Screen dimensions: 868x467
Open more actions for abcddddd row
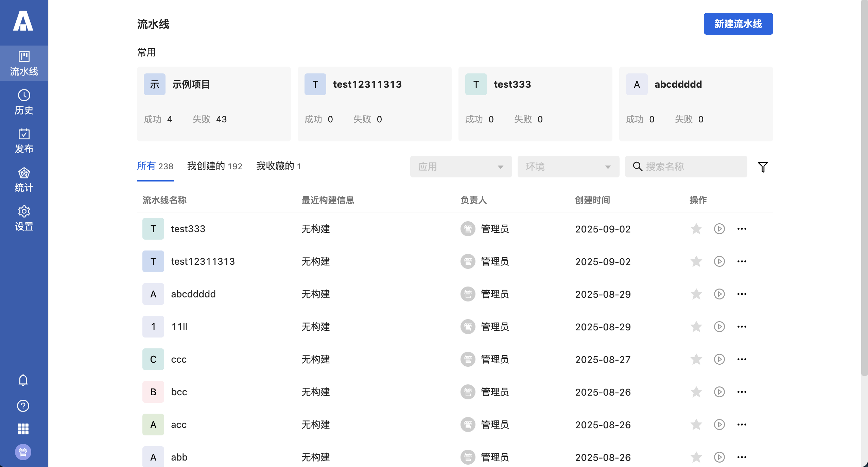(742, 294)
